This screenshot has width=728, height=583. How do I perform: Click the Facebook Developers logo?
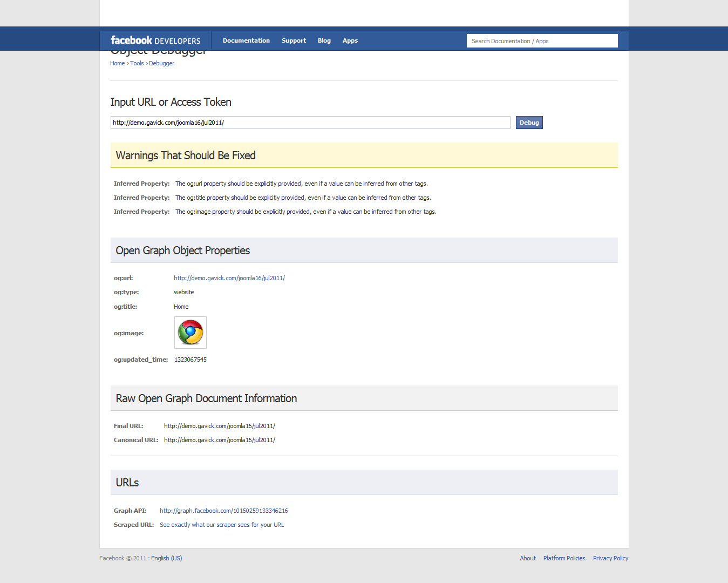pos(155,40)
